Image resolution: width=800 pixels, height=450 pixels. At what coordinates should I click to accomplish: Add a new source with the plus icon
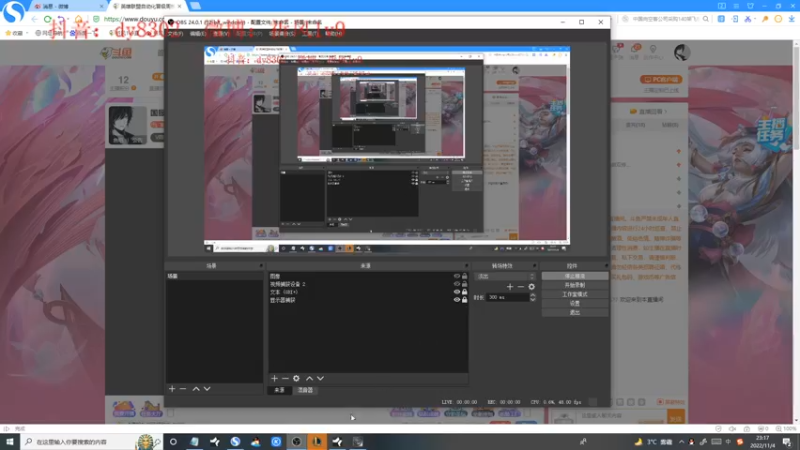[x=274, y=379]
